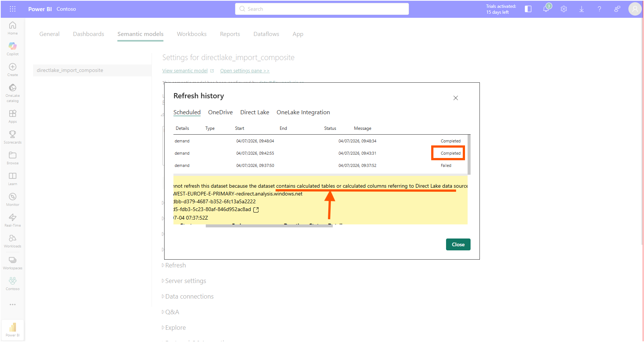This screenshot has height=342, width=644.
Task: Click the Contoso header label
Action: [x=66, y=9]
